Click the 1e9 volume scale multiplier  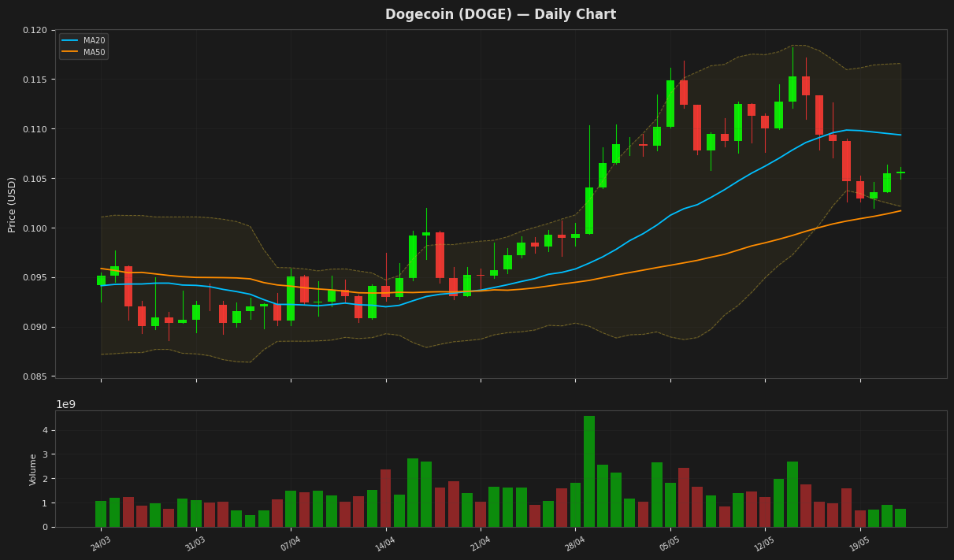point(65,404)
